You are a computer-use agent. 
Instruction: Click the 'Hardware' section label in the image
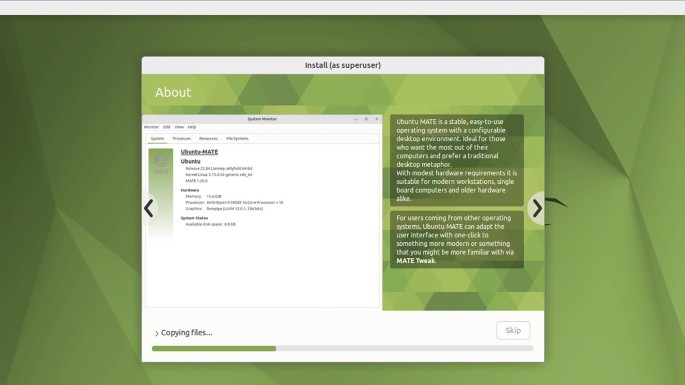pos(190,190)
